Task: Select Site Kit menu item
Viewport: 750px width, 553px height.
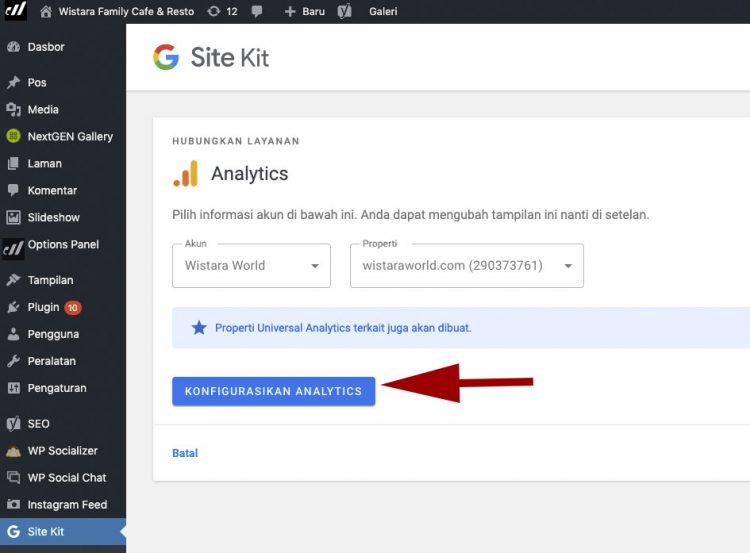Action: pos(63,531)
